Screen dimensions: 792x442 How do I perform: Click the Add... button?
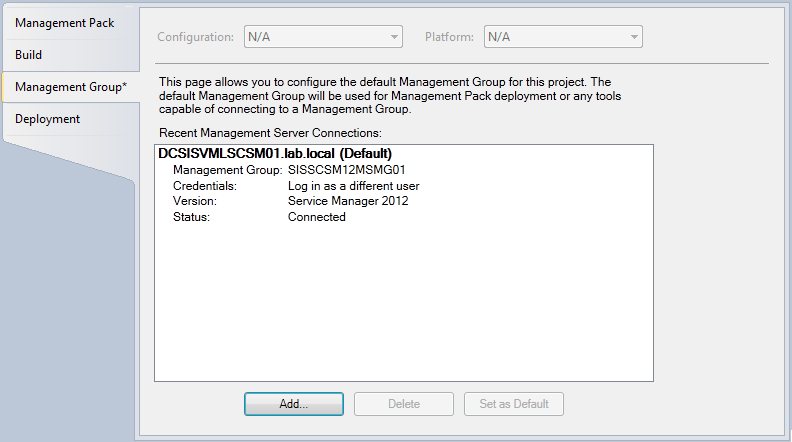pyautogui.click(x=293, y=404)
